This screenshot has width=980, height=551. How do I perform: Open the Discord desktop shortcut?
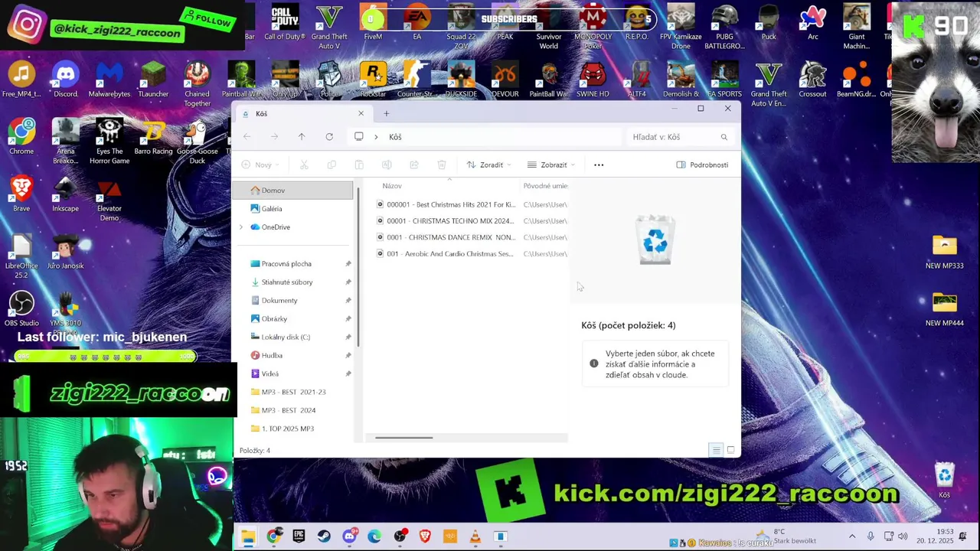66,80
